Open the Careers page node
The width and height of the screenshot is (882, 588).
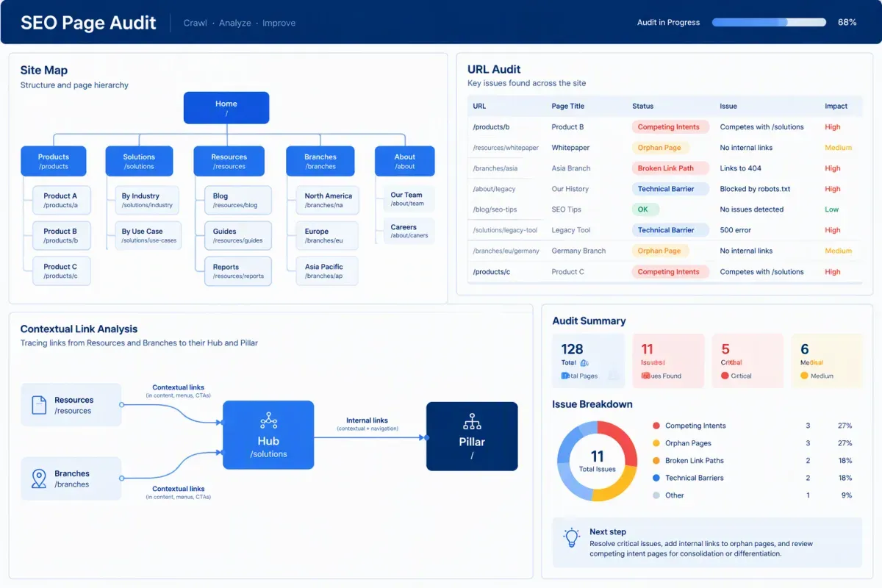tap(409, 232)
